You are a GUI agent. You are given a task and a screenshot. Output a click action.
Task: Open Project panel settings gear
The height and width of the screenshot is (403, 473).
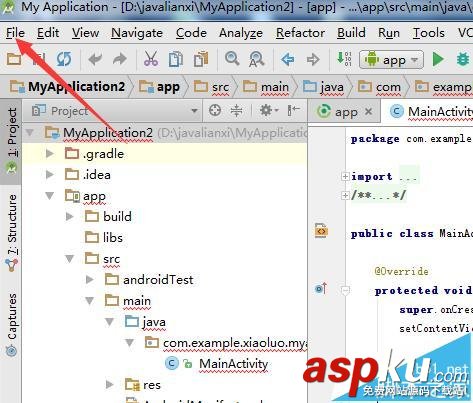[x=268, y=110]
